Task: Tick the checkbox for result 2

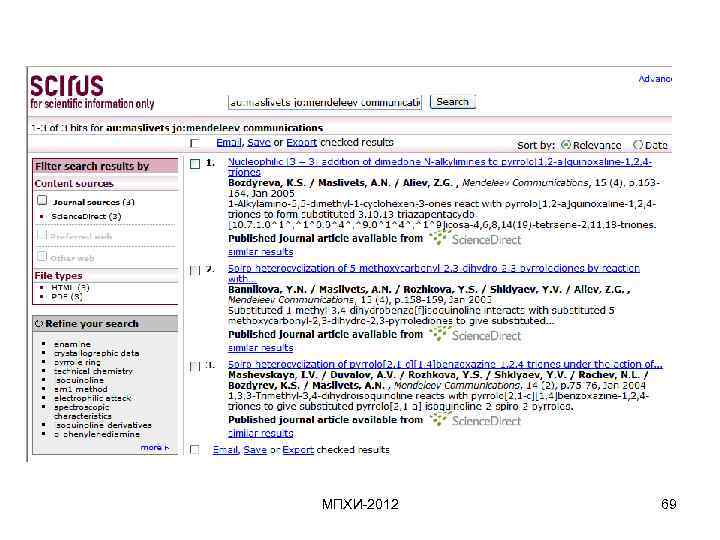Action: 195,270
